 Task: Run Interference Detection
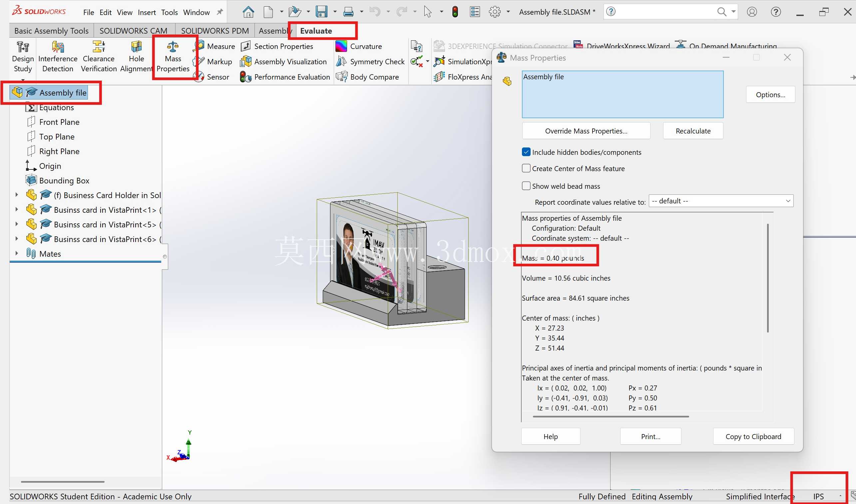pos(58,56)
